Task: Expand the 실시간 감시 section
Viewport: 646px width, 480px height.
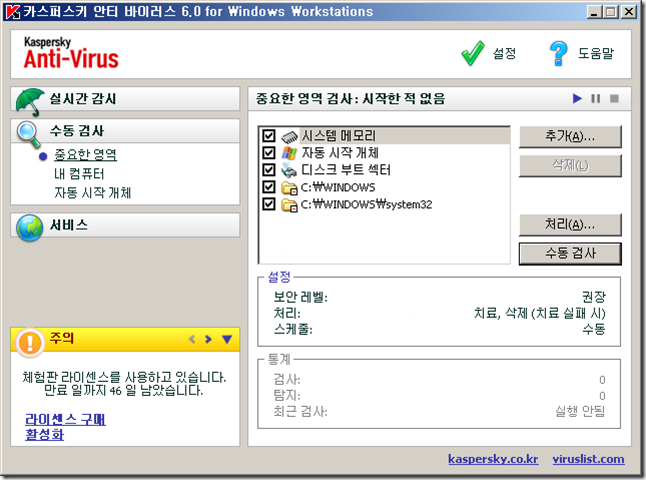Action: (x=125, y=99)
